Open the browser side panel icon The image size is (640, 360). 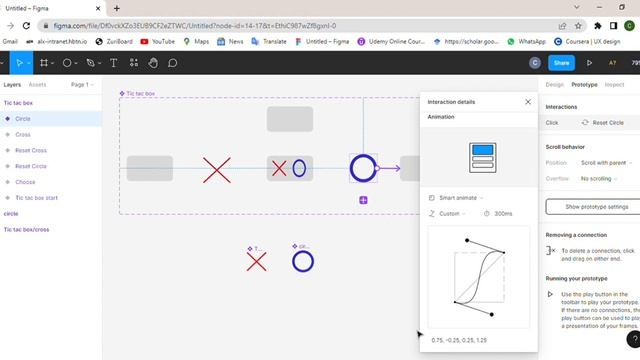(x=613, y=26)
